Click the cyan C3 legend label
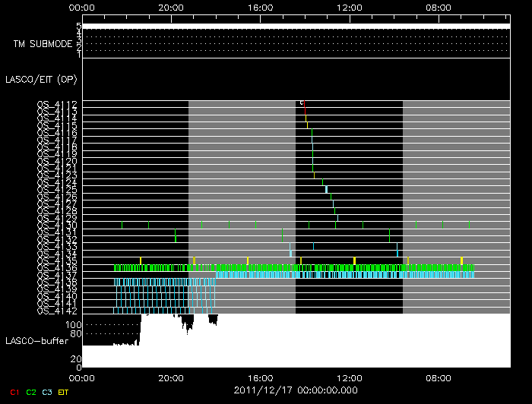532x404 pixels. [x=47, y=392]
